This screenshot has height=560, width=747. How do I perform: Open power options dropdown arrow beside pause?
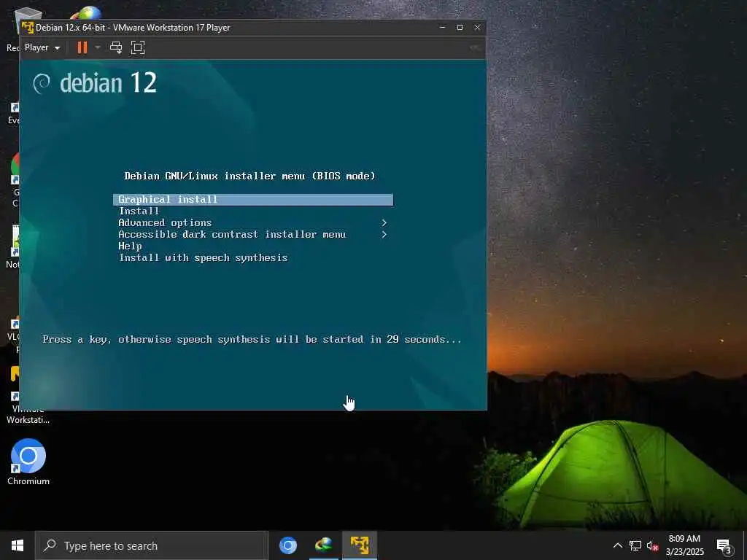(x=98, y=47)
